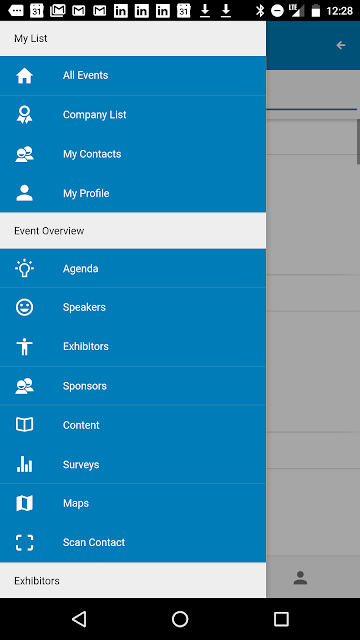This screenshot has height=640, width=360.
Task: Tap the My Contacts people icon
Action: click(24, 154)
